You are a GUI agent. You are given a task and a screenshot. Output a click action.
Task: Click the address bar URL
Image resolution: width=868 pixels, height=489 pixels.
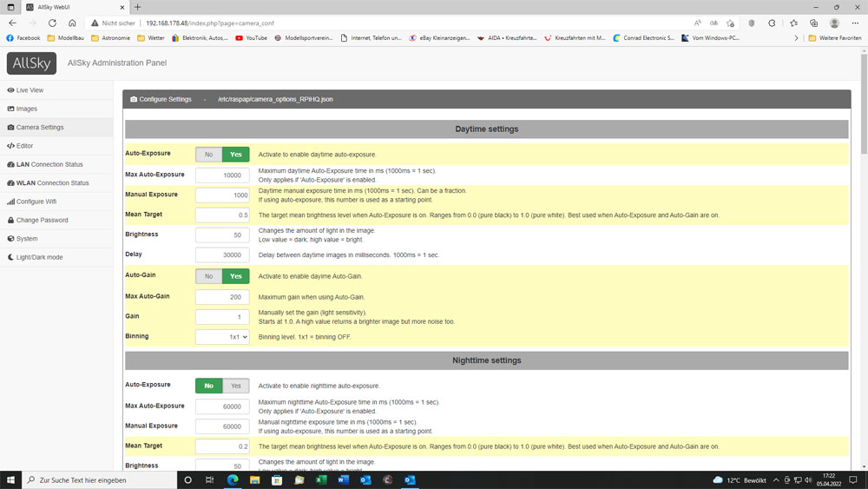(x=210, y=23)
